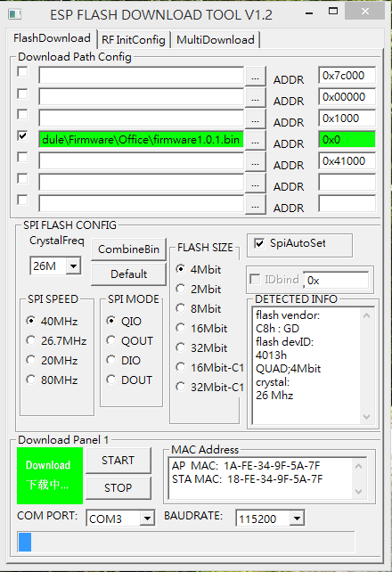Viewport: 392px width, 572px height.
Task: Click the green 0x0 address field
Action: pos(347,140)
